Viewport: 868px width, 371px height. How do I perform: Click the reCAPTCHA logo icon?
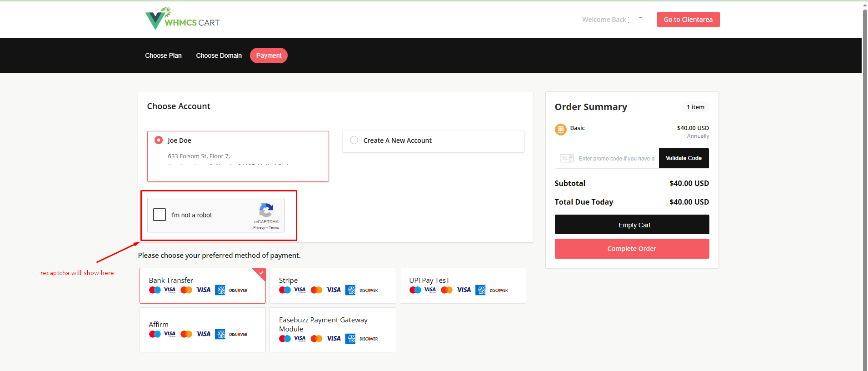point(266,210)
